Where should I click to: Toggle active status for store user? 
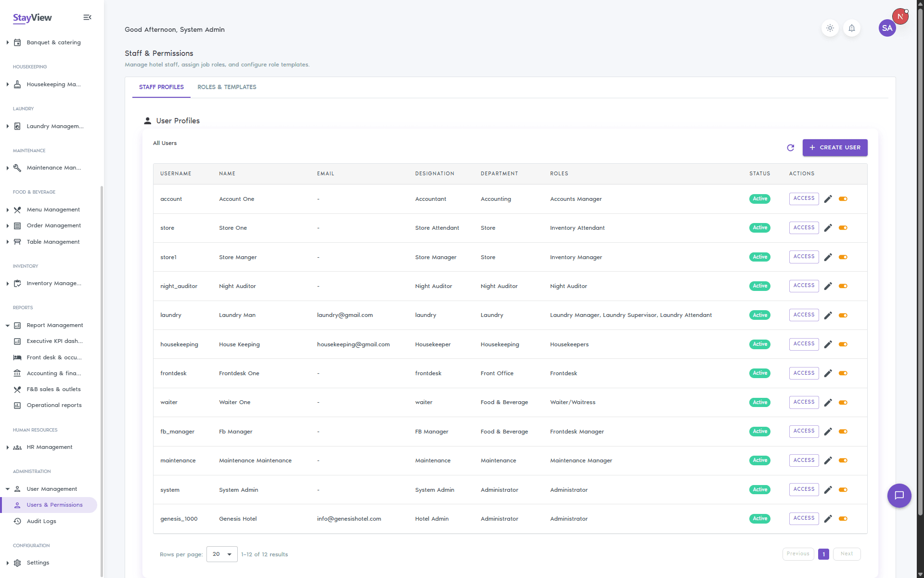[843, 228]
